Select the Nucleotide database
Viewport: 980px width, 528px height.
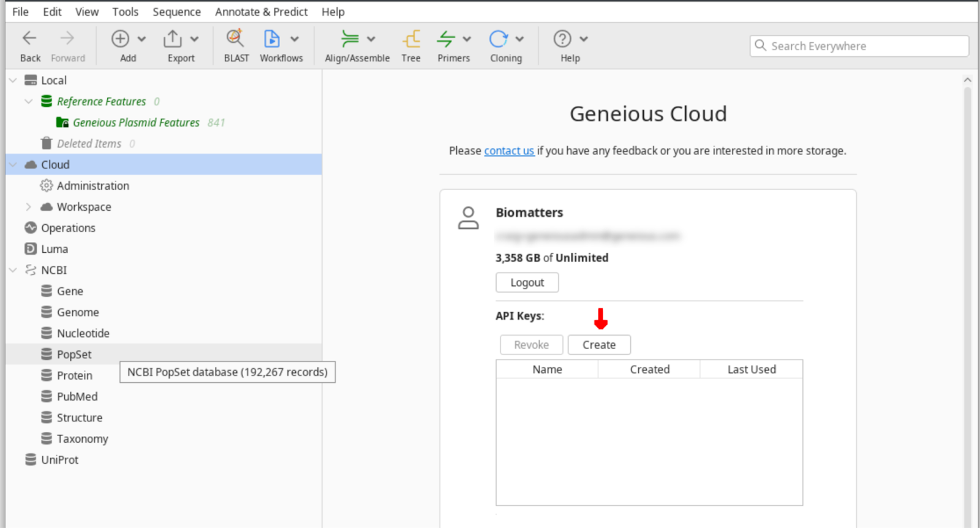[83, 333]
